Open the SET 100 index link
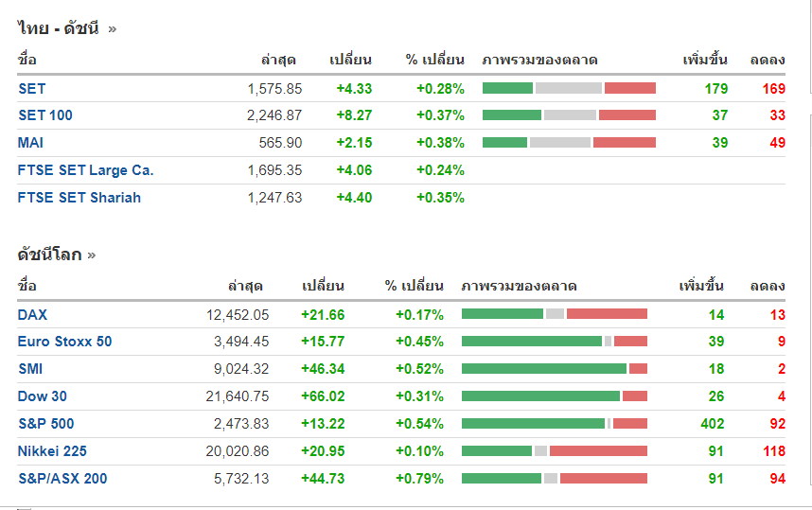 [x=44, y=115]
